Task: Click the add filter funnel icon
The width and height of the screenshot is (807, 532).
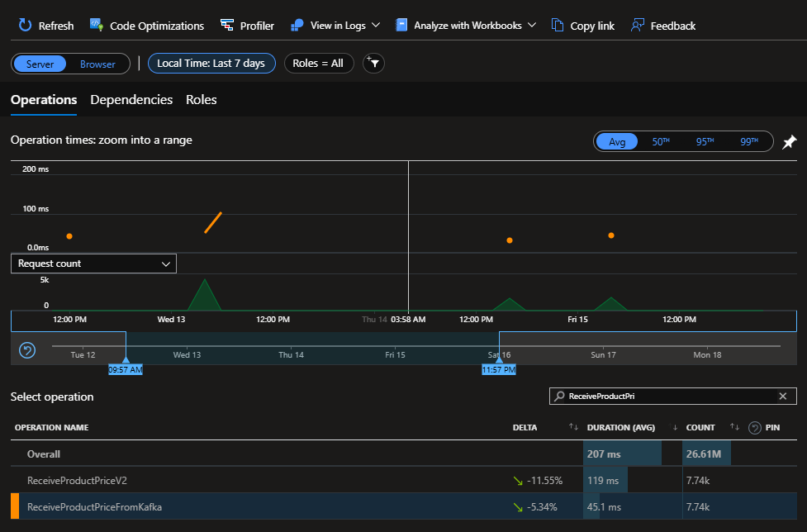Action: point(373,64)
